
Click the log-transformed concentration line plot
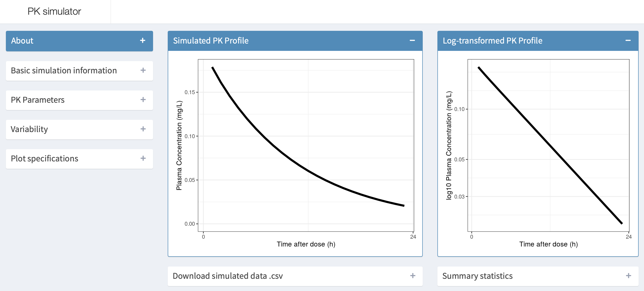[550, 145]
